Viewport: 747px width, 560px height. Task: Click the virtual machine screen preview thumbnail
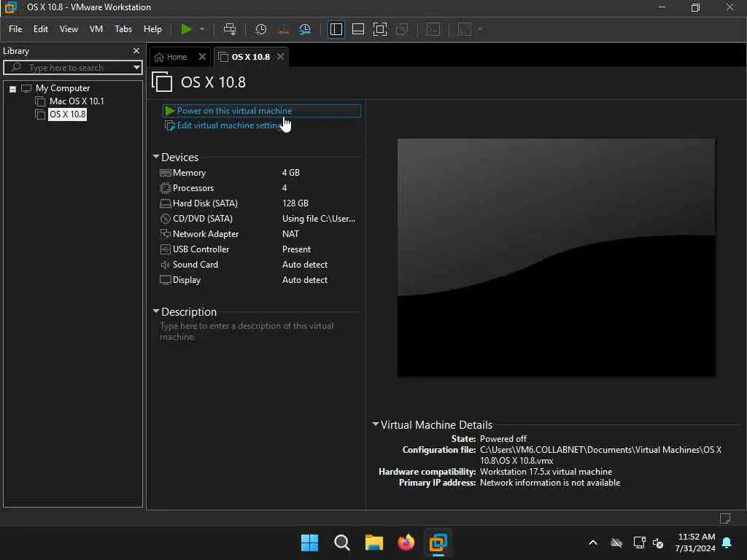[556, 257]
